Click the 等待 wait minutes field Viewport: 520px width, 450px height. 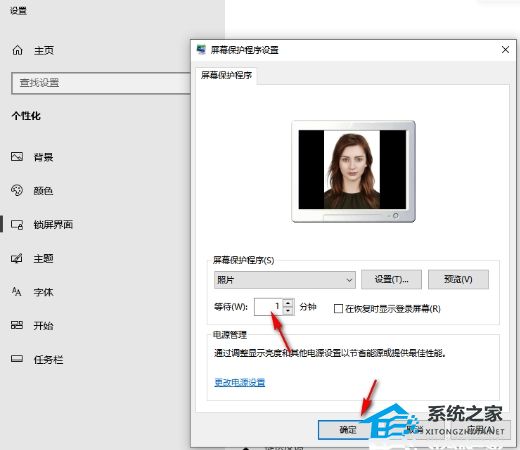[269, 307]
